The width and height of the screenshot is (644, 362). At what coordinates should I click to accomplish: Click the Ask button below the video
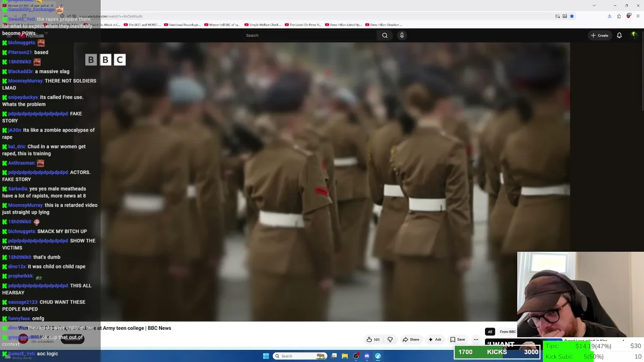pyautogui.click(x=435, y=339)
